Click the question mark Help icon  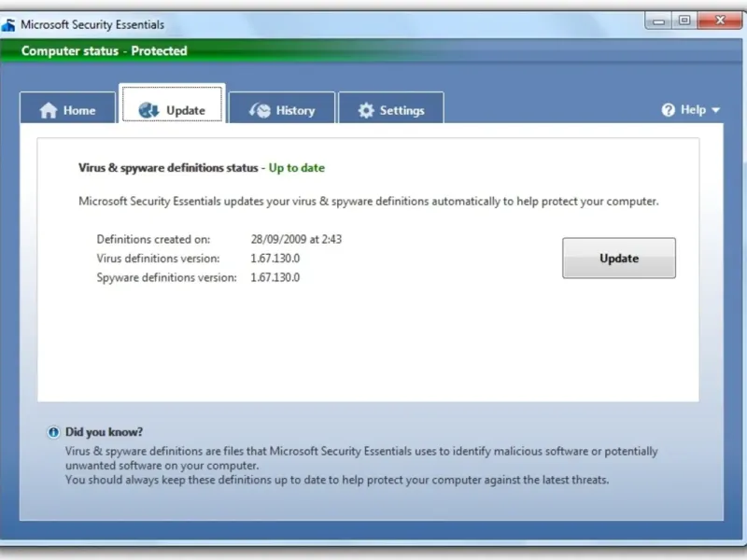(x=668, y=110)
